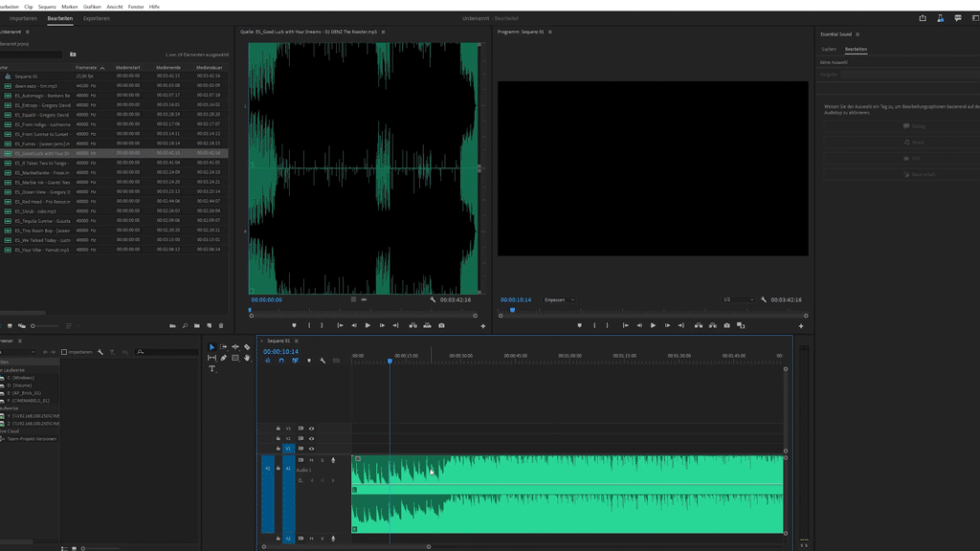Viewport: 980px width, 551px height.
Task: Select the down eazy - tim.mp3 file
Action: pos(35,86)
